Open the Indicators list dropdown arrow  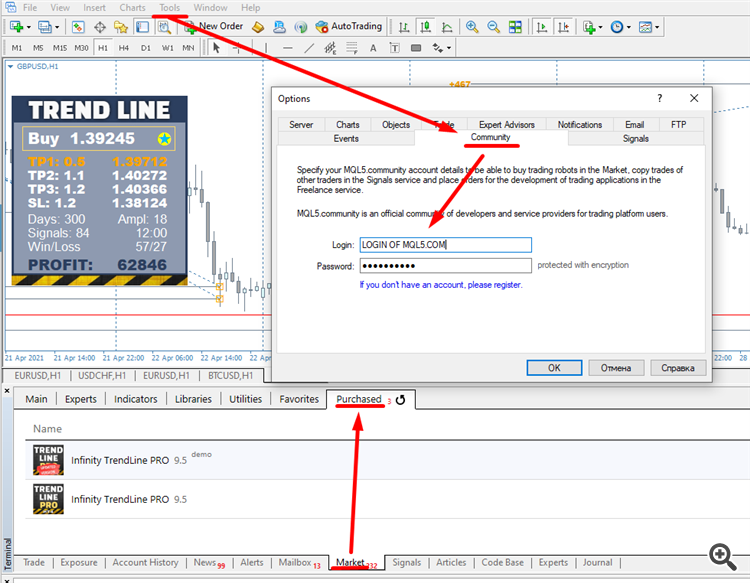click(600, 27)
